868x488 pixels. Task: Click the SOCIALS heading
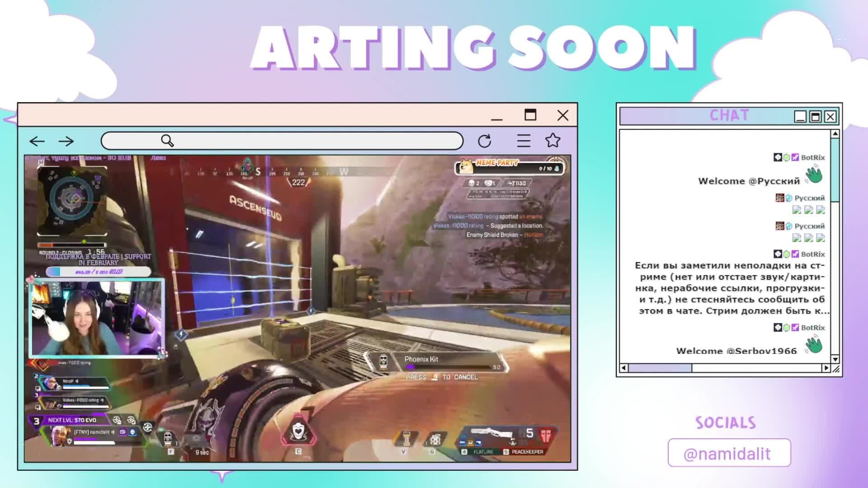point(726,423)
